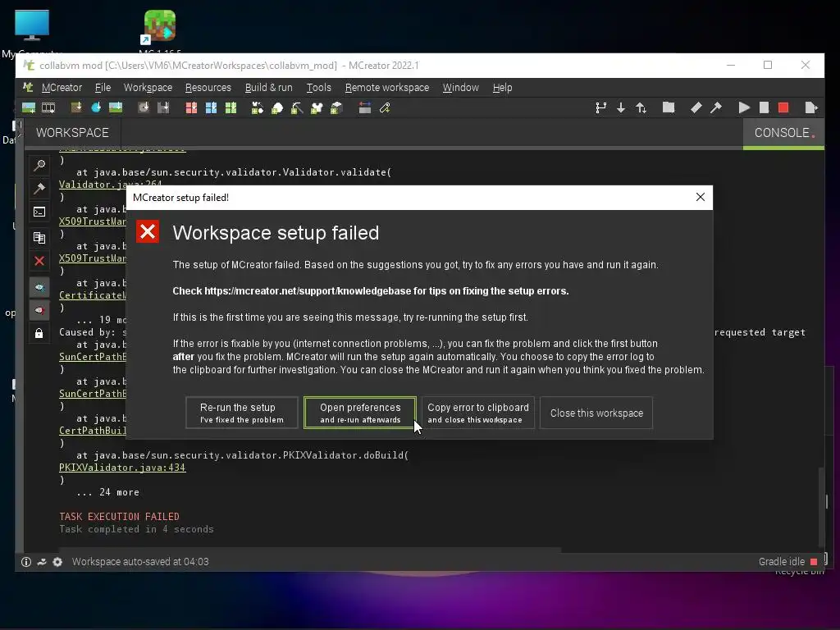
Task: Click the console sidebar hammer icon
Action: [39, 188]
